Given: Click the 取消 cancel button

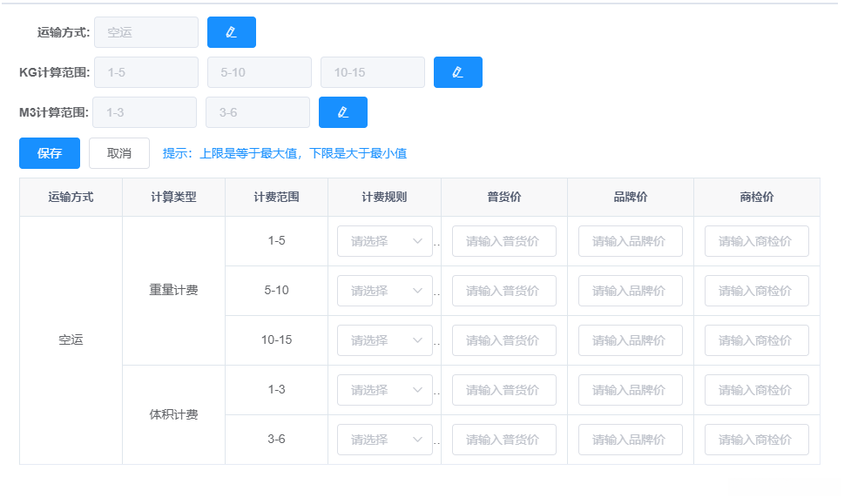Looking at the screenshot, I should (118, 153).
